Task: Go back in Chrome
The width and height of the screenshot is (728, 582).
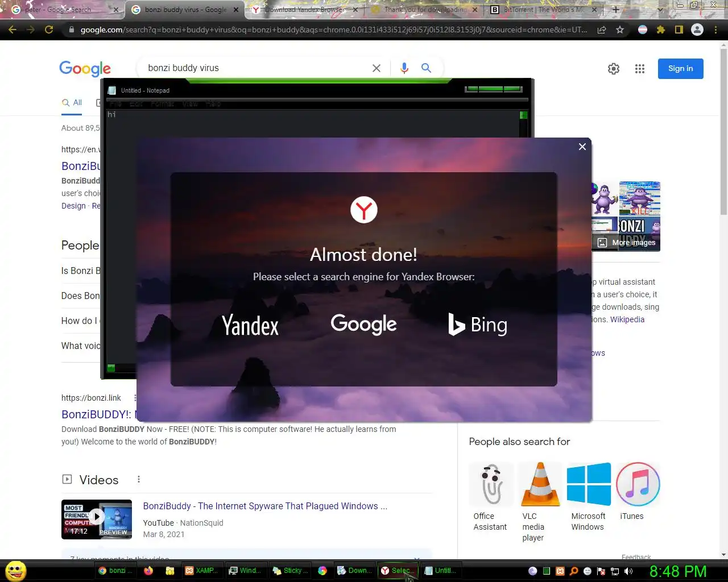Action: (13, 30)
